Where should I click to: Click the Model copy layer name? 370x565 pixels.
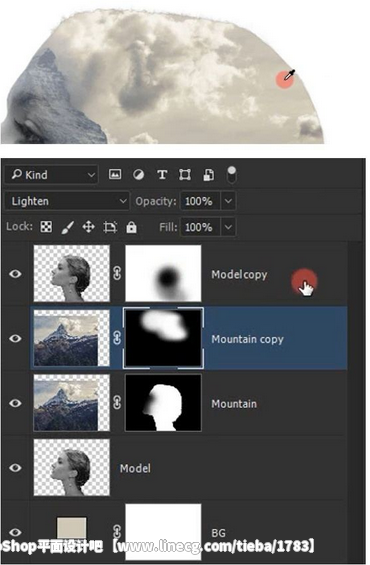[239, 275]
